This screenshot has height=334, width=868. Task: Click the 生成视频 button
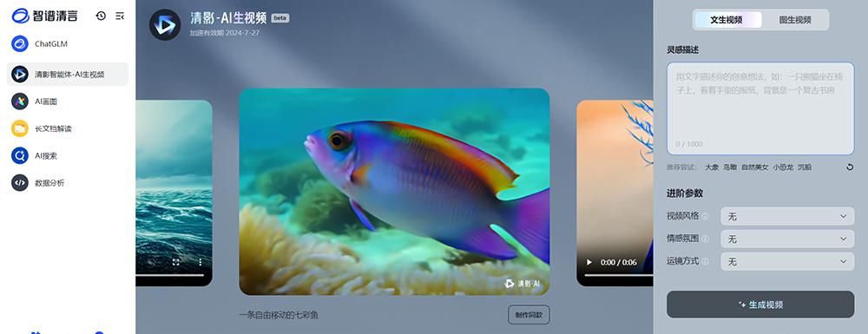click(760, 305)
